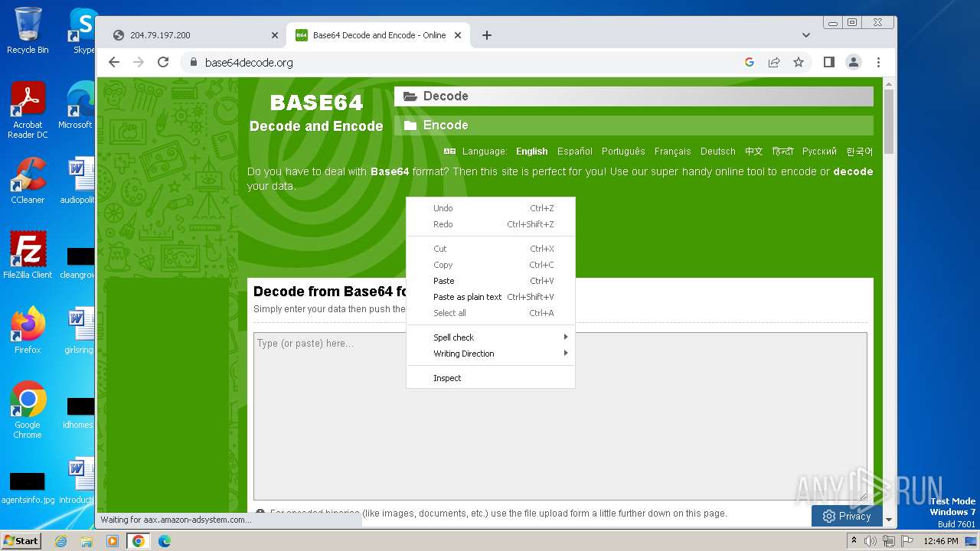980x551 pixels.
Task: Open the Decode section tab
Action: 634,96
